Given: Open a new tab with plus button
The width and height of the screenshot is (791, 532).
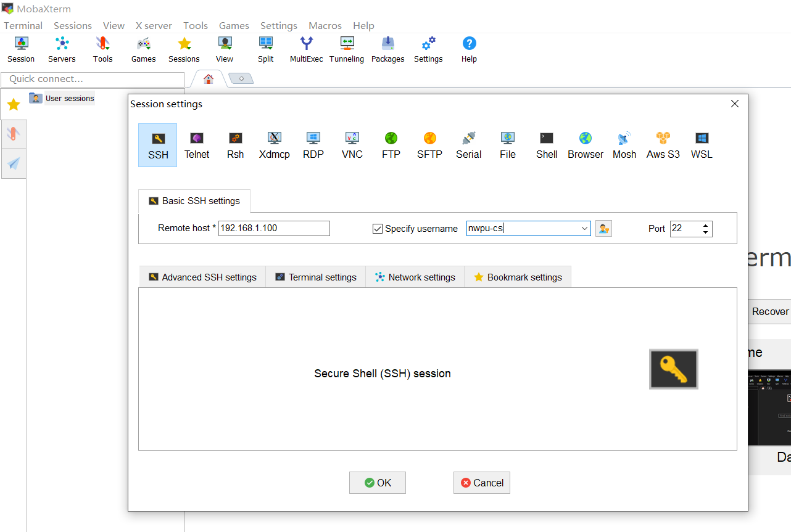Looking at the screenshot, I should 241,79.
